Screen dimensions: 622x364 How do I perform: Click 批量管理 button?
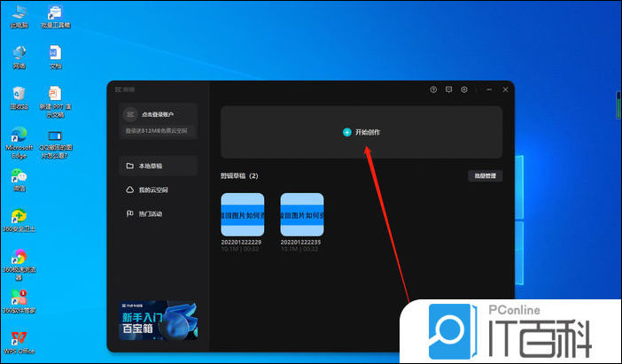pos(486,175)
